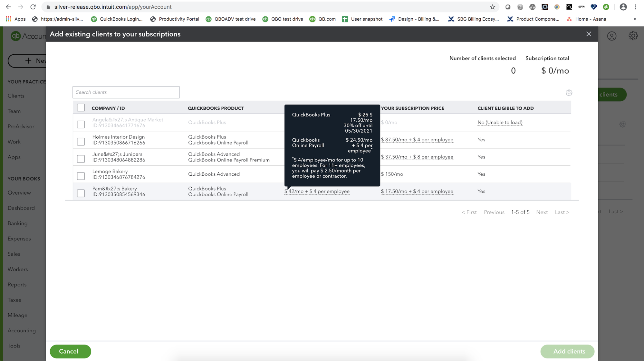Sort by the Client Eligible To Add header
This screenshot has height=361, width=644.
point(505,108)
